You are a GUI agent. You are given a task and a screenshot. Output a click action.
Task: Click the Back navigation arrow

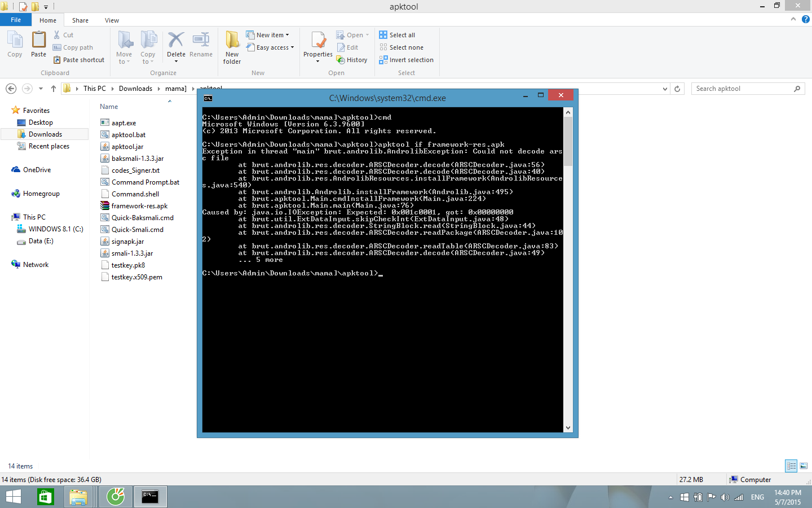tap(11, 89)
